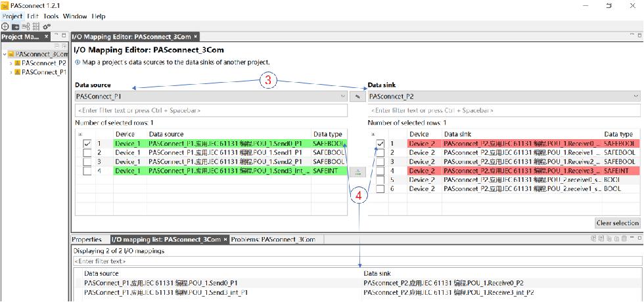Close the Project Manager panel tab
This screenshot has width=644, height=302.
click(x=45, y=37)
